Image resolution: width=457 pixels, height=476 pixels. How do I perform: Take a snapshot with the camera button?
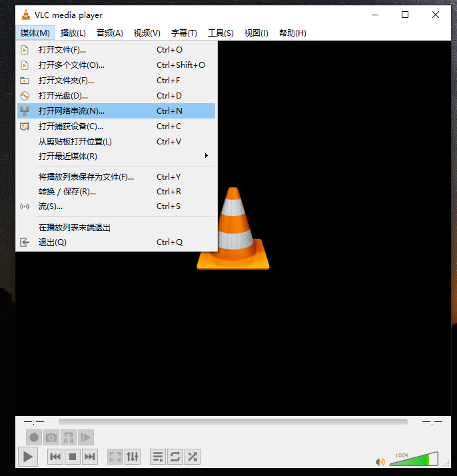tap(51, 437)
